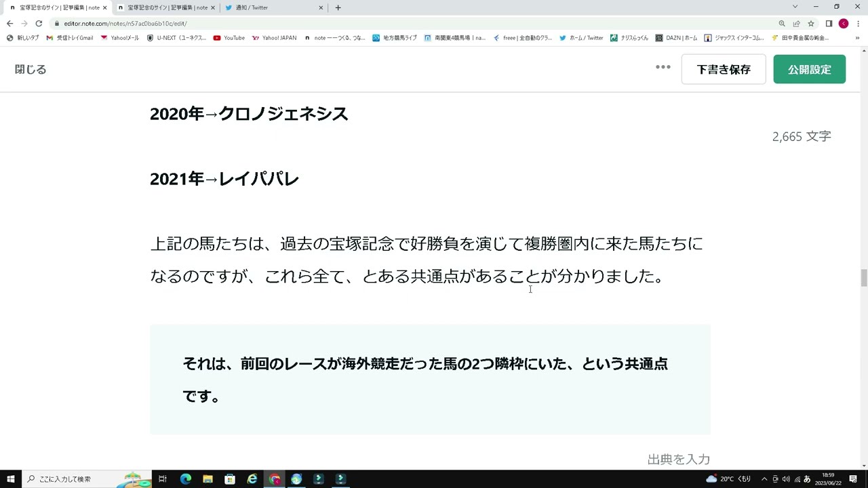868x488 pixels.
Task: Switch to the 通知 / Twitter tab
Action: click(271, 7)
